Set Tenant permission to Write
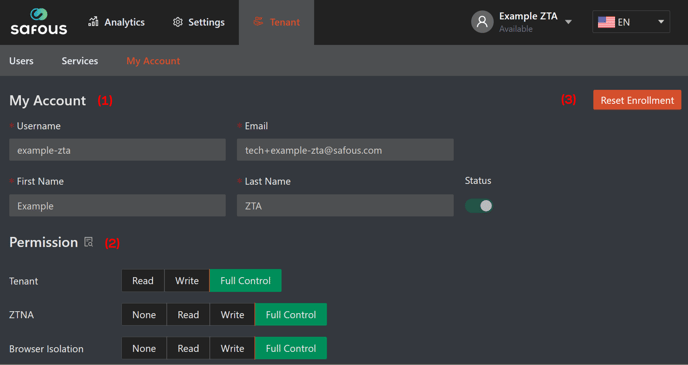Viewport: 688px width, 365px height. pyautogui.click(x=187, y=281)
